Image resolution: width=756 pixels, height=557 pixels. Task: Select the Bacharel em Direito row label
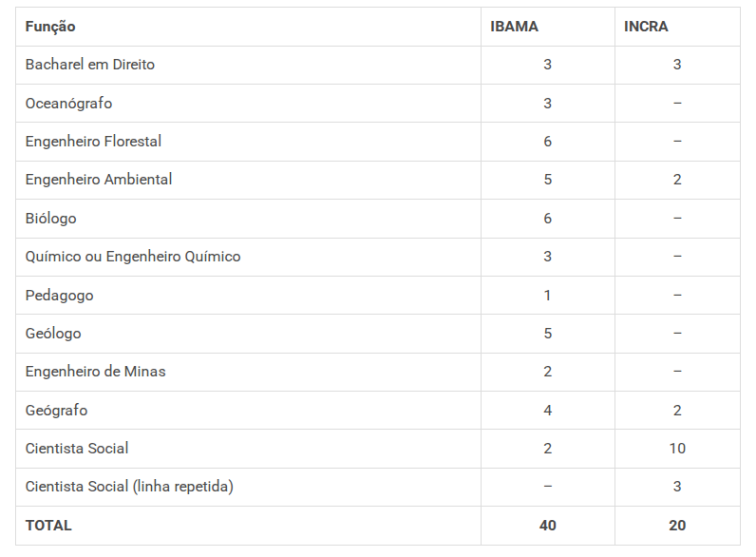click(89, 65)
